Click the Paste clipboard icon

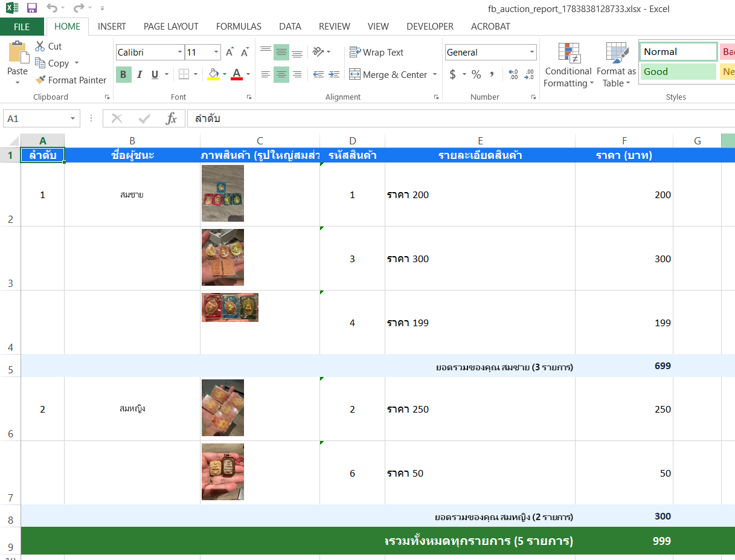[x=18, y=53]
